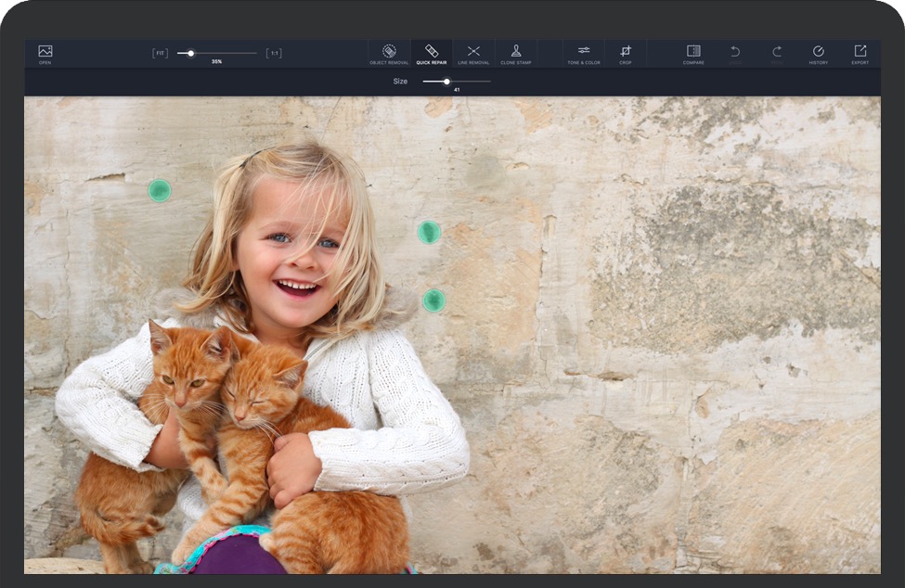This screenshot has width=905, height=588.
Task: Click the Fit zoom button
Action: [161, 53]
